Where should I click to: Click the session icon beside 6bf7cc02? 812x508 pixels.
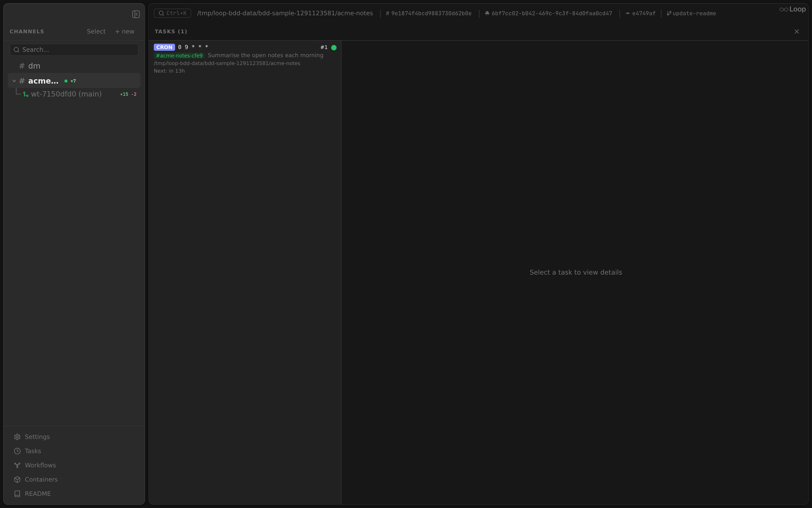click(487, 13)
